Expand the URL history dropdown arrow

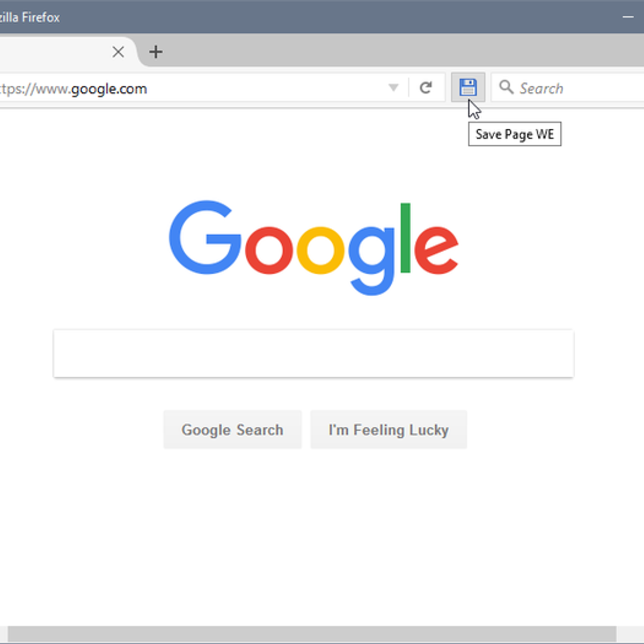[393, 87]
